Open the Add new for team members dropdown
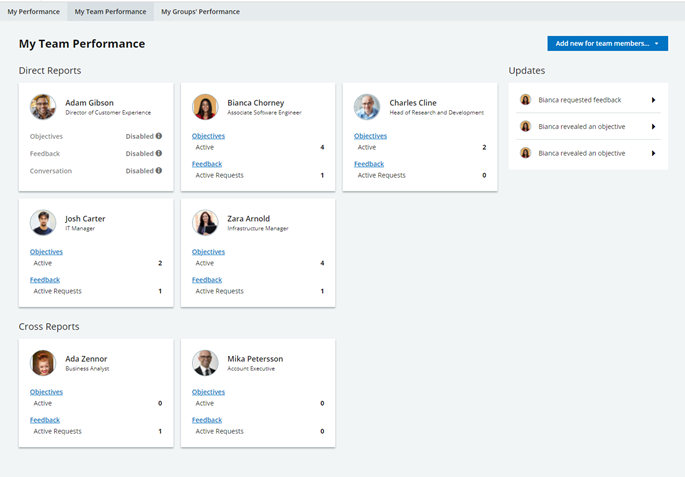Screen dimensions: 685x477 pos(607,44)
